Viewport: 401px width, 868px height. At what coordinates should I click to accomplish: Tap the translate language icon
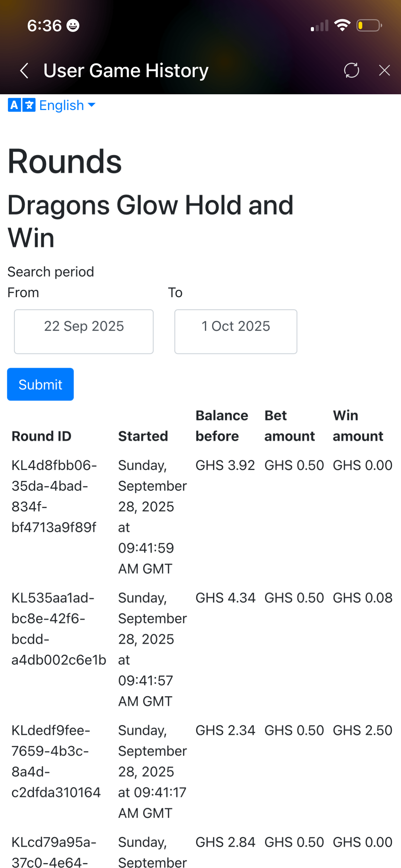click(22, 105)
